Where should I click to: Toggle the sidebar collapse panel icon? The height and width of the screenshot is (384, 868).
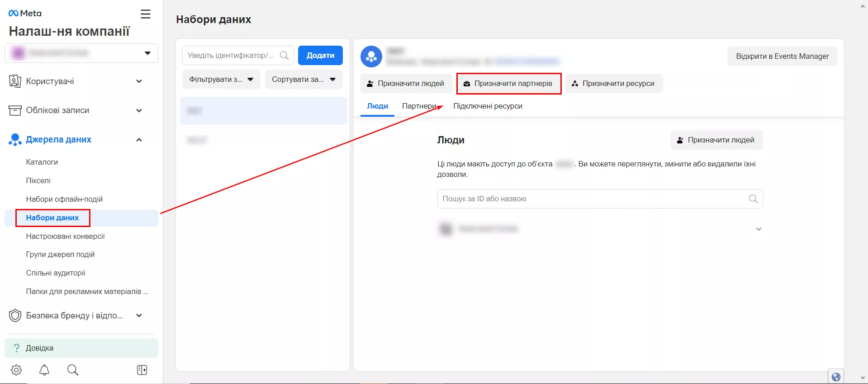142,370
